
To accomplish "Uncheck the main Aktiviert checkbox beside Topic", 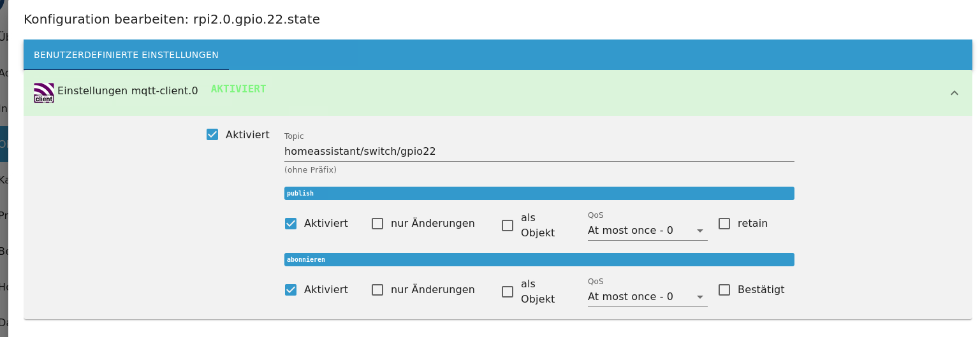I will coord(212,134).
